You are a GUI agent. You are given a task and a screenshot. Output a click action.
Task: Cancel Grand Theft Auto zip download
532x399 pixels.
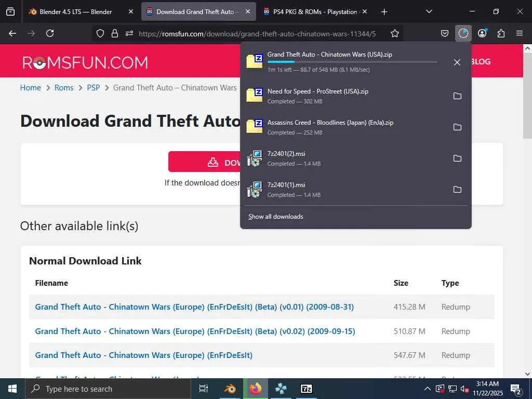click(457, 62)
